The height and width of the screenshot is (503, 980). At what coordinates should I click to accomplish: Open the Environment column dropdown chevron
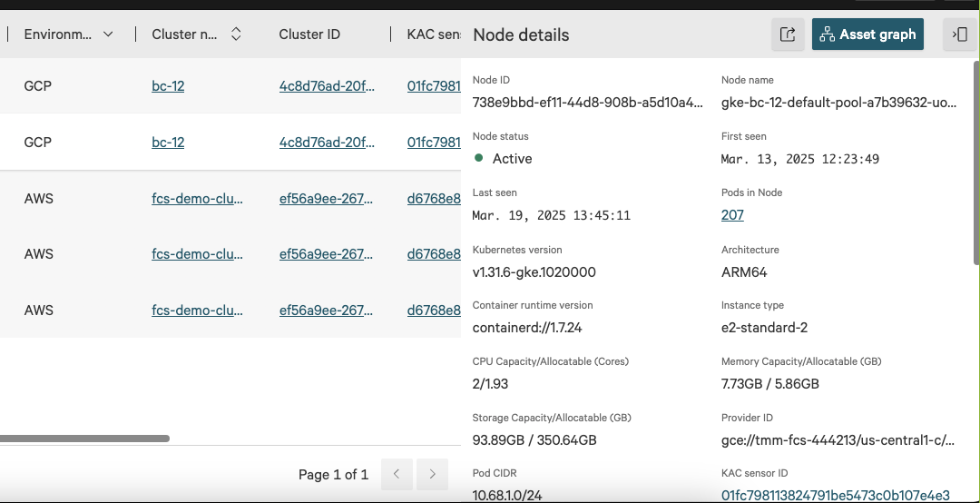click(108, 35)
